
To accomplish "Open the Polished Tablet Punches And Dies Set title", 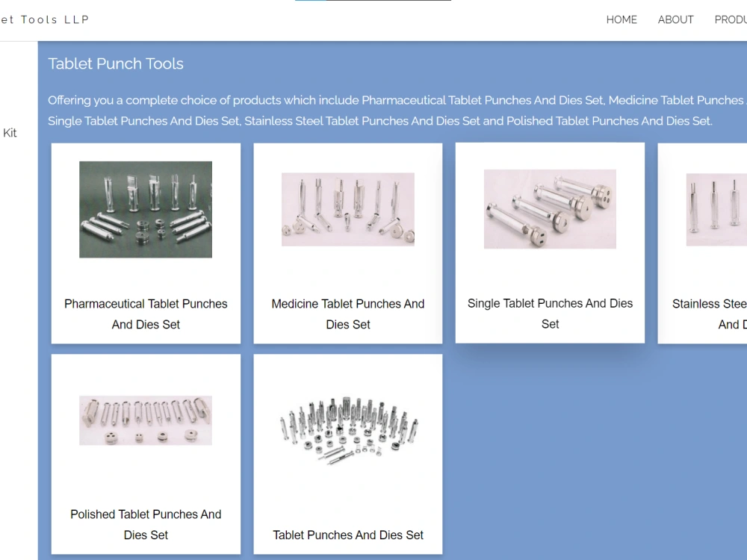I will (x=146, y=524).
